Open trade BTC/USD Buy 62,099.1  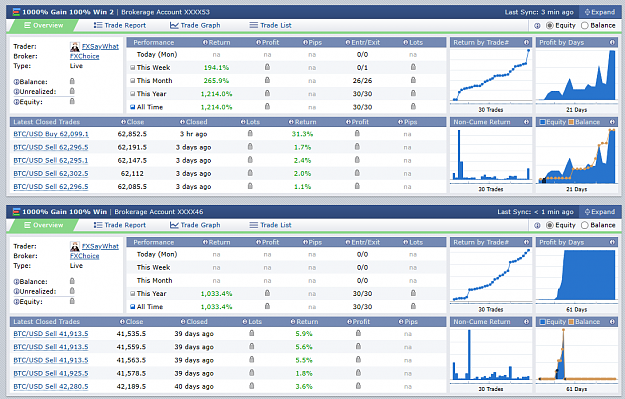coord(51,134)
